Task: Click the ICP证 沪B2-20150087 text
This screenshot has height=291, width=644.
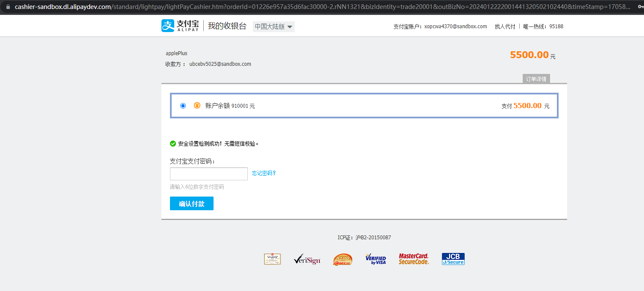Action: 364,238
